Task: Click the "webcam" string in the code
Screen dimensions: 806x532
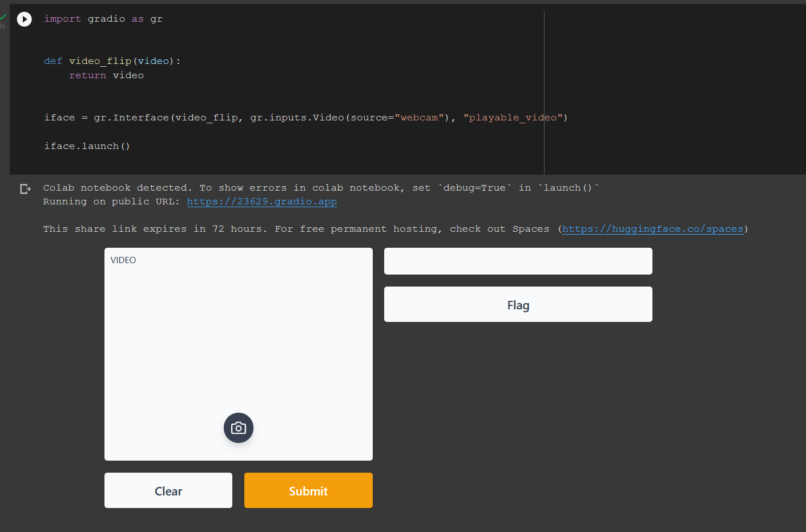Action: point(420,118)
